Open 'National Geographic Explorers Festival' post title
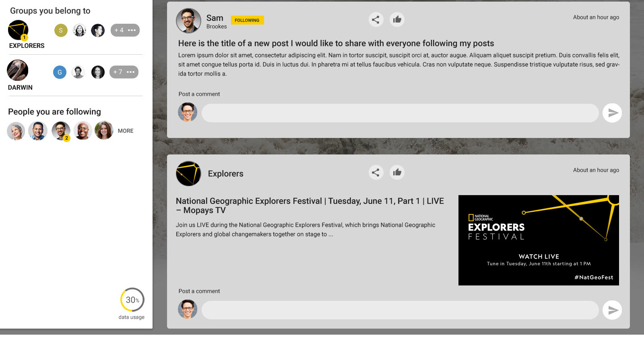Screen dimensions: 644x362 (x=310, y=206)
